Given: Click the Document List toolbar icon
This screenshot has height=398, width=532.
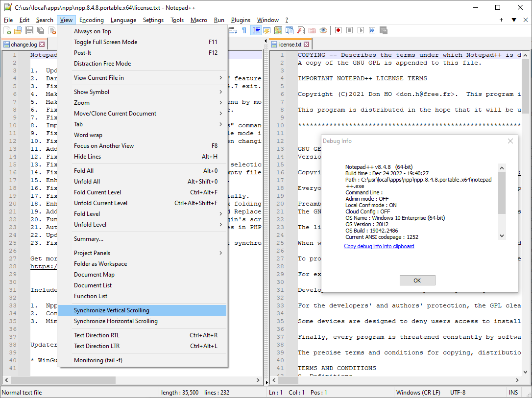Looking at the screenshot, I should coord(290,30).
